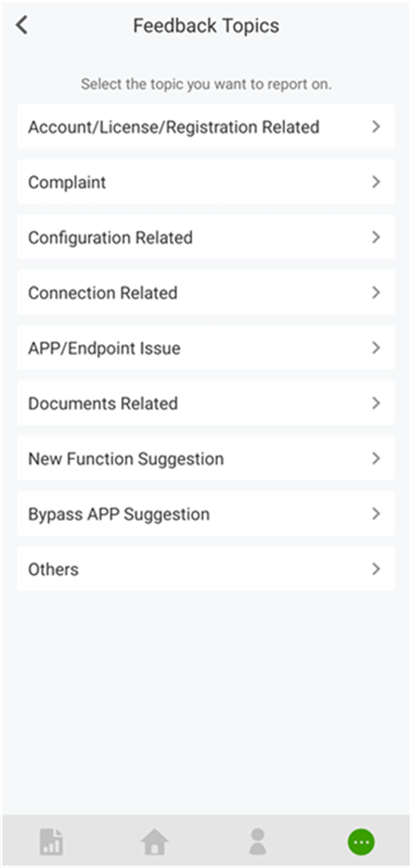Choose APP/Endpoint Issue topic
Viewport: 412px width, 868px height.
click(x=206, y=348)
